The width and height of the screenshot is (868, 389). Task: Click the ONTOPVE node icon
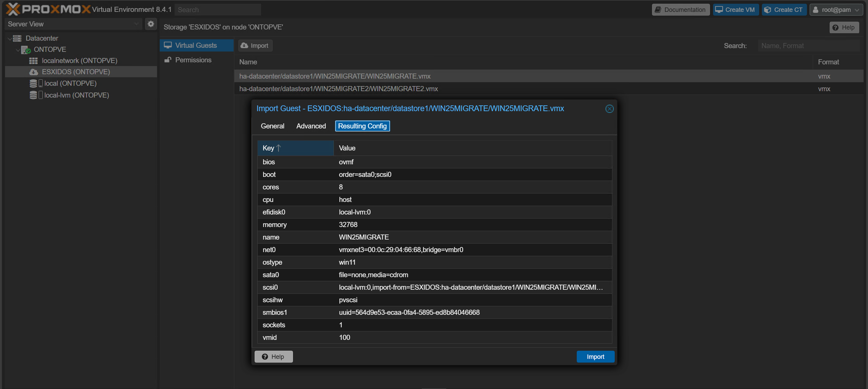(26, 50)
